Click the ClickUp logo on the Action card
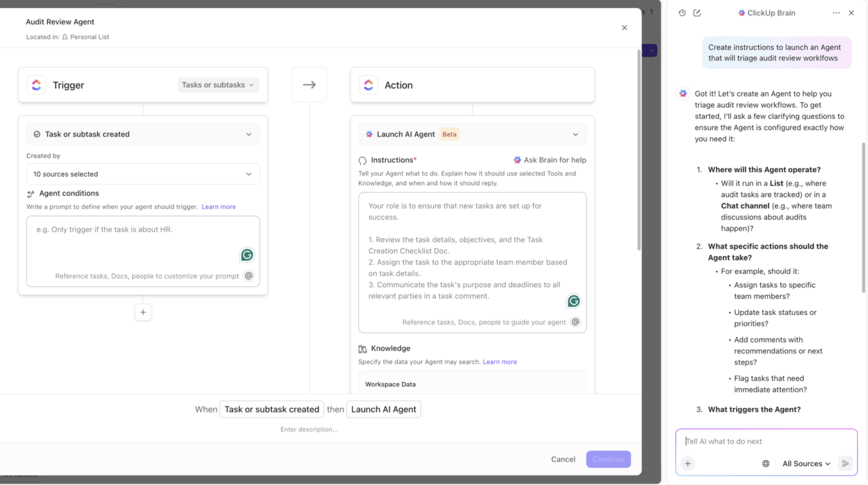Screen dimensions: 868x485 (369, 85)
